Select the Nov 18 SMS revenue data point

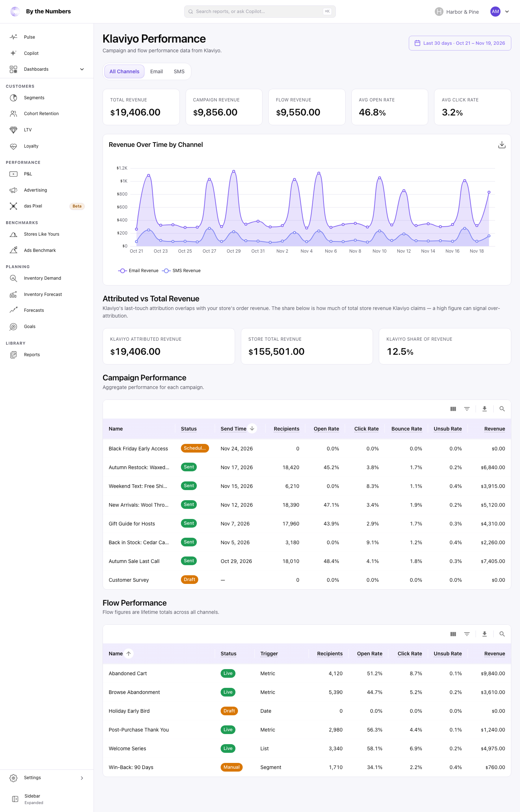(x=477, y=241)
